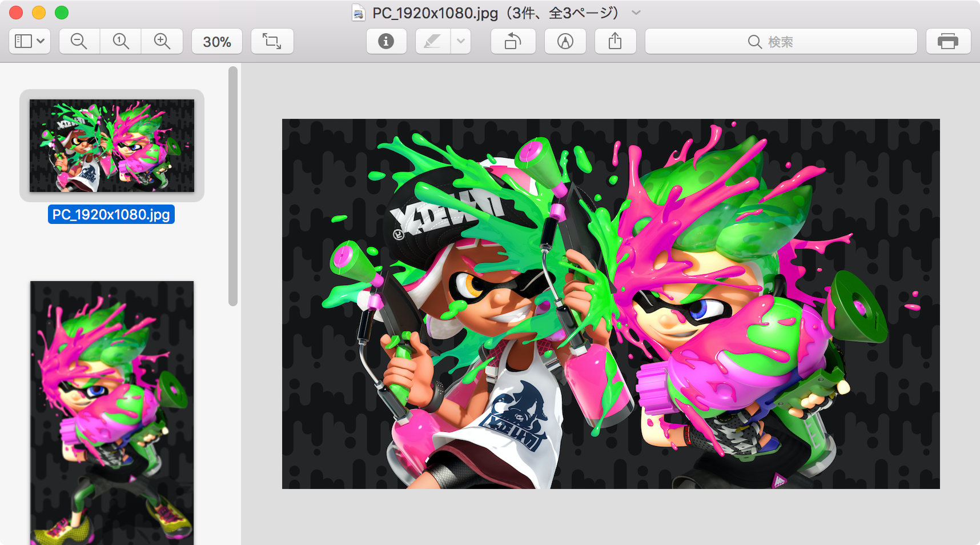Select the first thumbnail PC_1920x1080.jpg
This screenshot has width=980, height=545.
[112, 146]
